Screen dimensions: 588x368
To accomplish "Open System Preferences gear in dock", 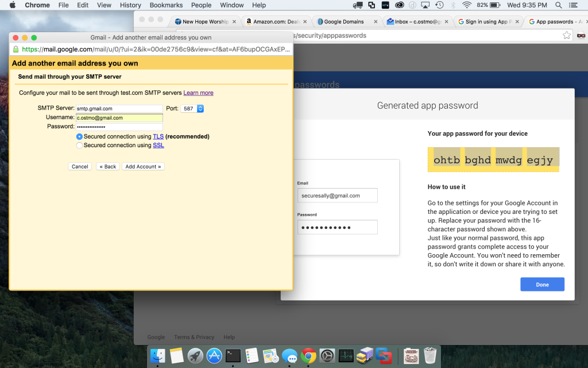I will (x=327, y=355).
